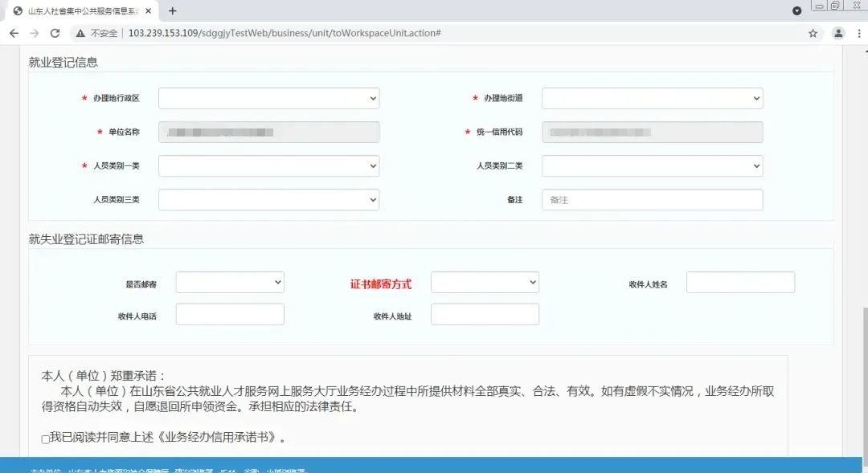Image resolution: width=868 pixels, height=473 pixels.
Task: Open the 人员类别三类 dropdown
Action: coord(269,200)
